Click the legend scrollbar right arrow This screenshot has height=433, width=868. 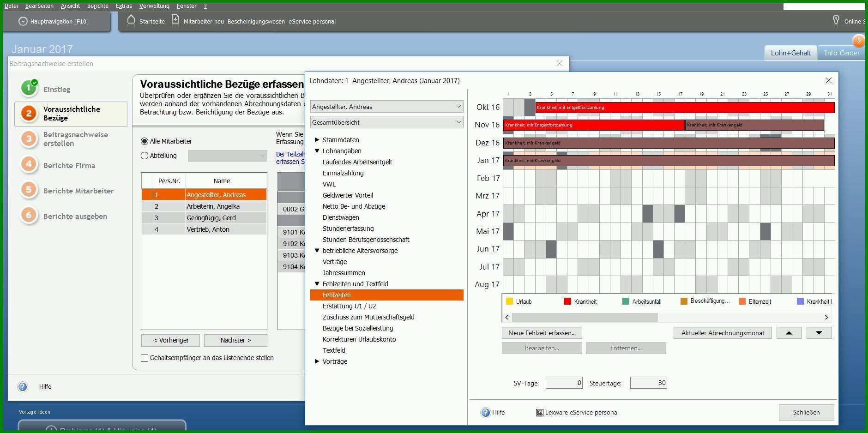(x=826, y=317)
